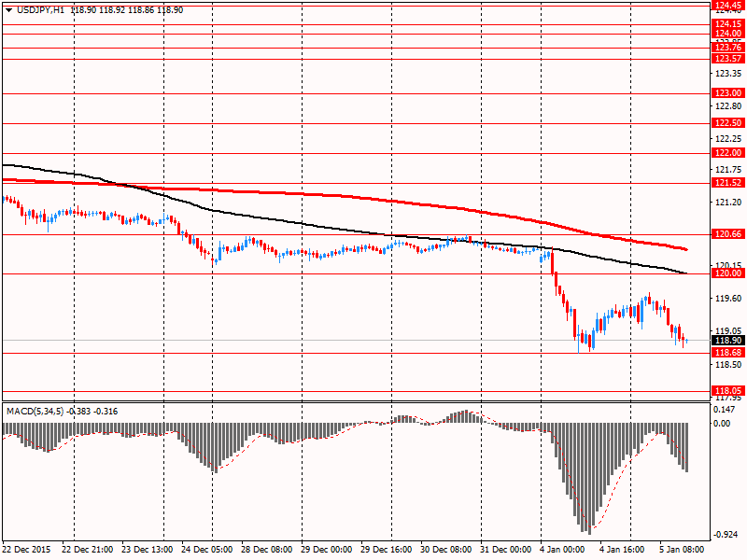Click the 122.00 red price label
The height and width of the screenshot is (560, 747).
(726, 152)
